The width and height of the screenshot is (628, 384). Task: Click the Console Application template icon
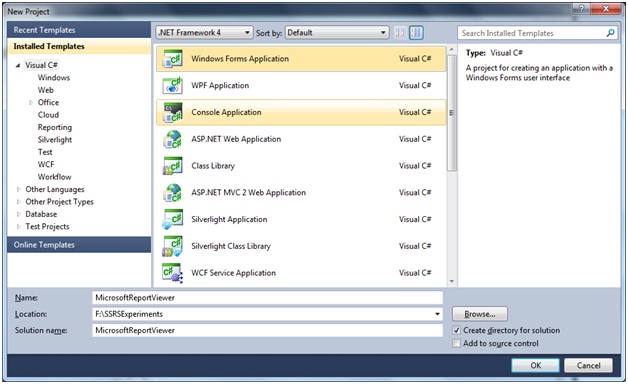pyautogui.click(x=173, y=113)
